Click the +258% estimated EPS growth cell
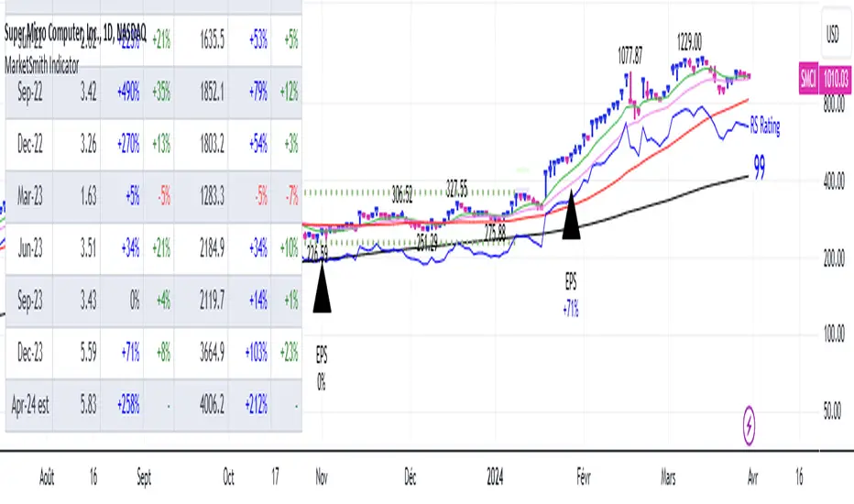This screenshot has width=854, height=504. coord(128,405)
